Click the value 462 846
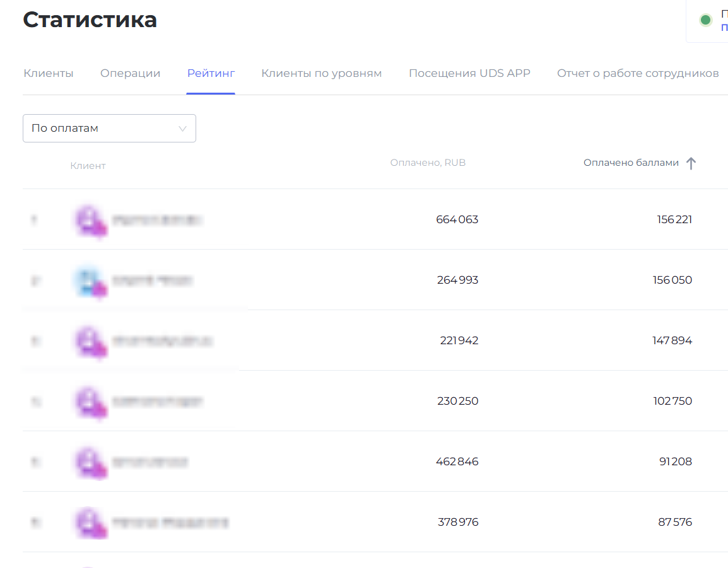 pos(457,461)
